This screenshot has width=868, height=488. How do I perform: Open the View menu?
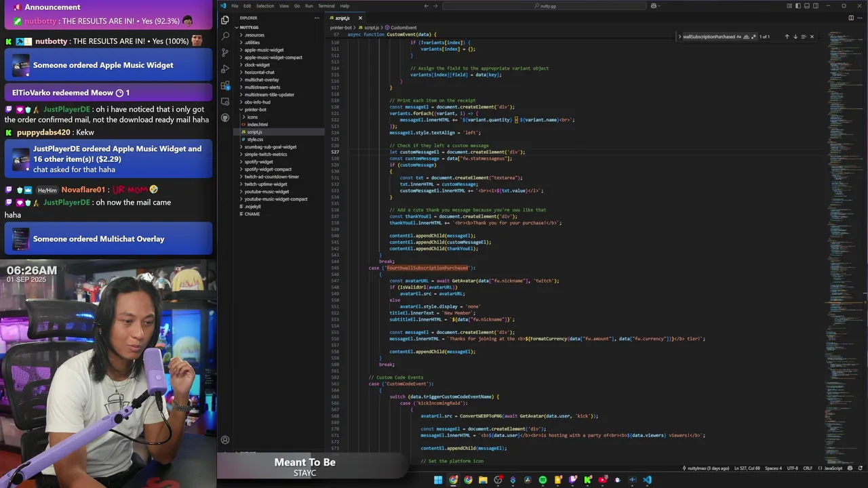click(284, 5)
